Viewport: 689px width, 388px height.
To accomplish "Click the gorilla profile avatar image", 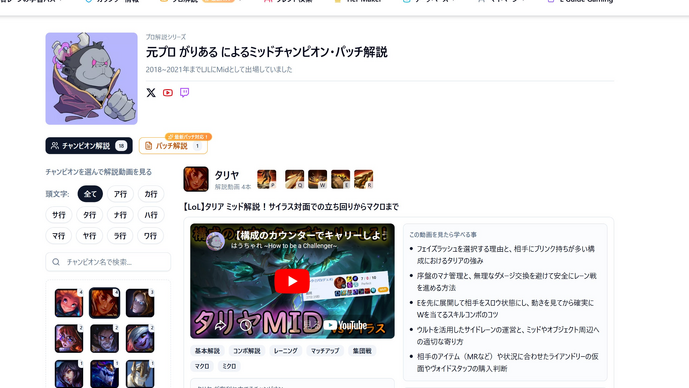I will point(91,79).
